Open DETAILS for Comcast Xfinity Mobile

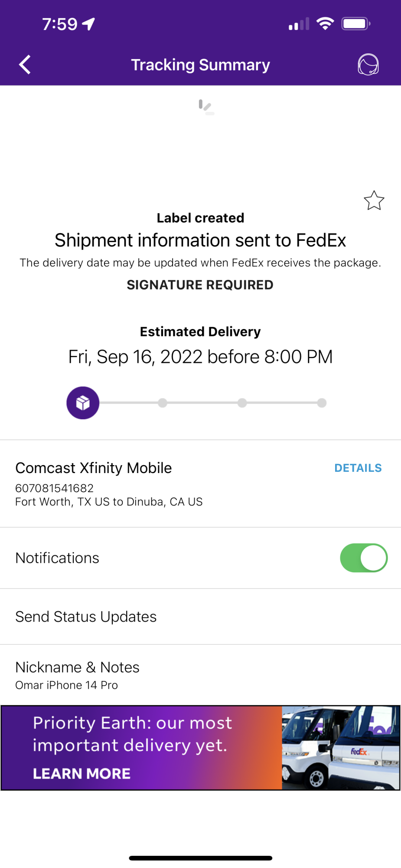(358, 468)
